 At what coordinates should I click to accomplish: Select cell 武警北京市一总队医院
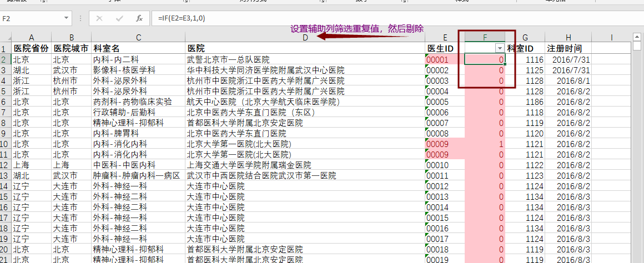coord(305,59)
